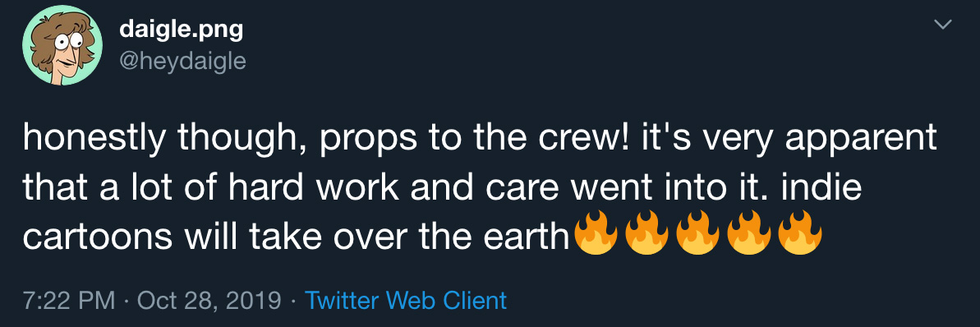Click the daigle.png display name
The image size is (980, 327).
[x=182, y=29]
